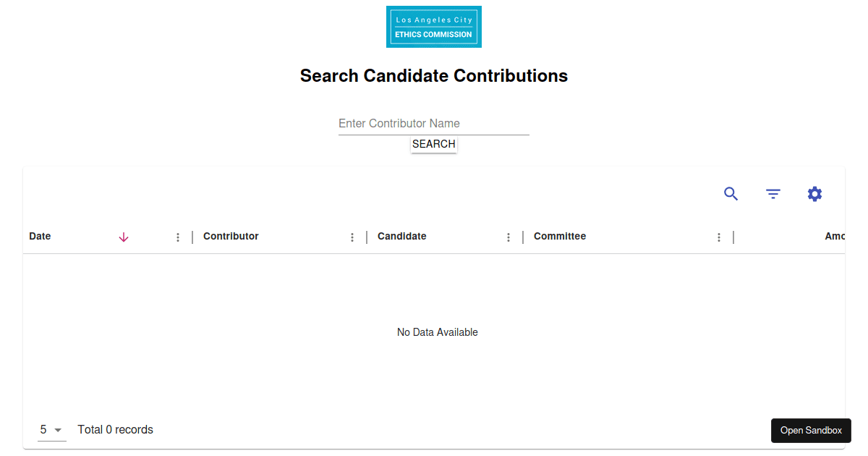Click the Los Angeles City Ethics Commission logo

click(434, 27)
